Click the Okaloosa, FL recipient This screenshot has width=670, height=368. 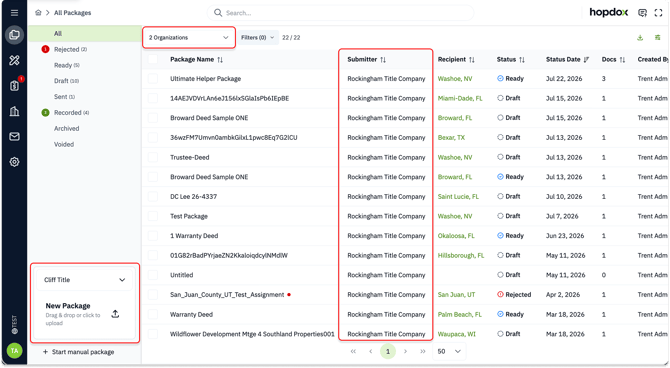pos(456,236)
